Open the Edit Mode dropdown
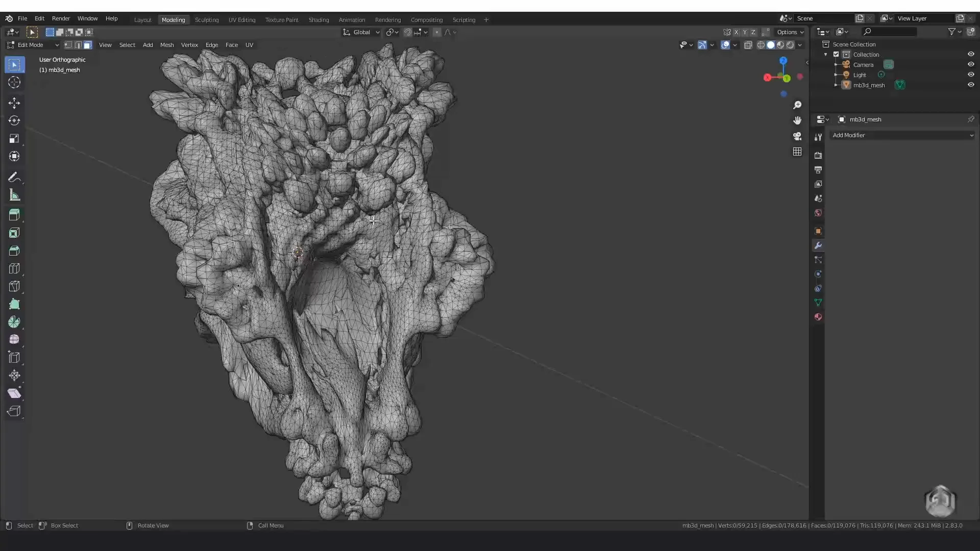980x551 pixels. coord(33,45)
